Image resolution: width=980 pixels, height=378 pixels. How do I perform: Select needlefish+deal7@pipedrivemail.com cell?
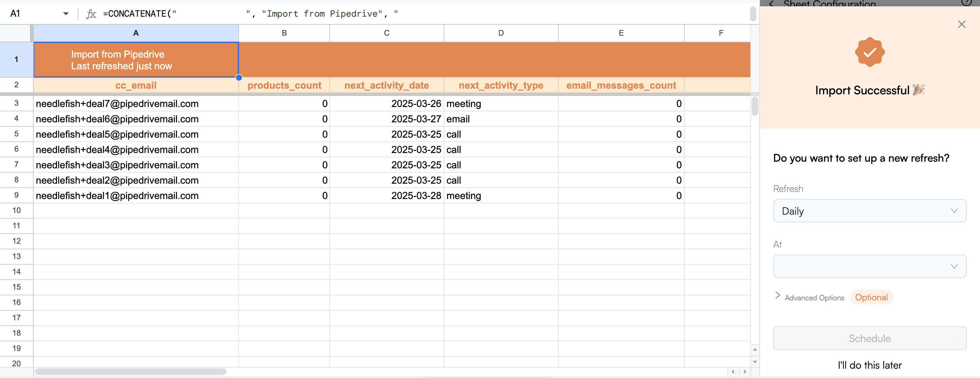point(136,103)
